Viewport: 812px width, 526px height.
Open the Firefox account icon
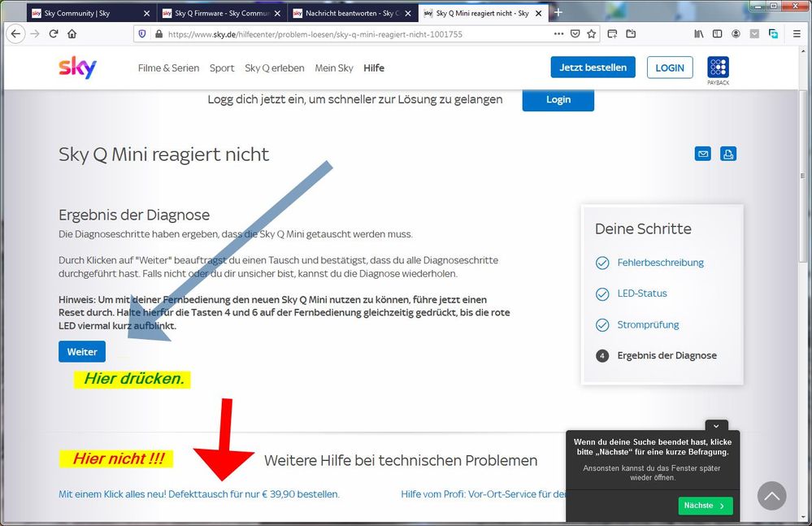[736, 33]
